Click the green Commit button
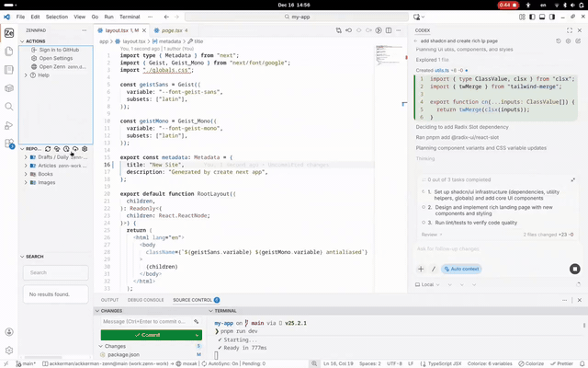588x368 pixels. 147,335
